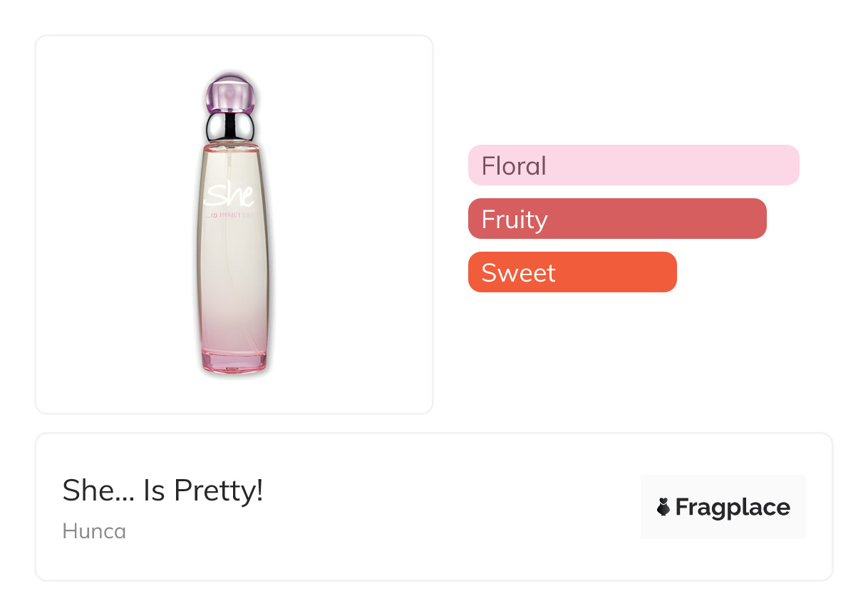Viewport: 868px width, 616px height.
Task: Click the small pink text under "She"
Action: (x=233, y=213)
